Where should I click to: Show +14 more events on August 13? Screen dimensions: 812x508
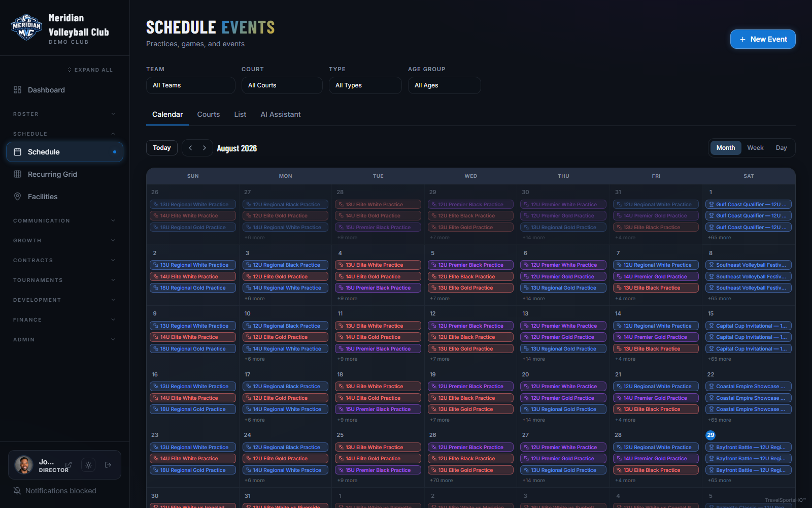[534, 359]
